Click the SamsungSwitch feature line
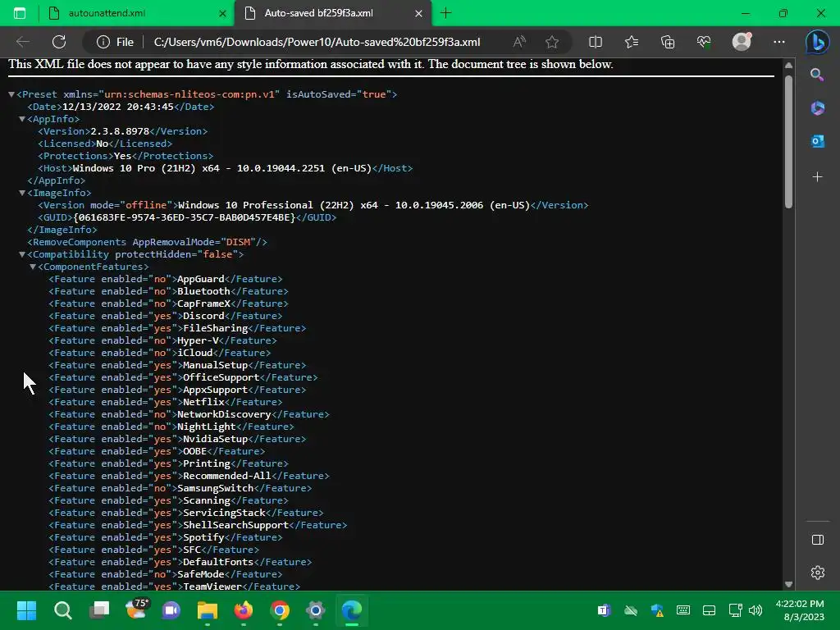The height and width of the screenshot is (630, 840). click(180, 489)
